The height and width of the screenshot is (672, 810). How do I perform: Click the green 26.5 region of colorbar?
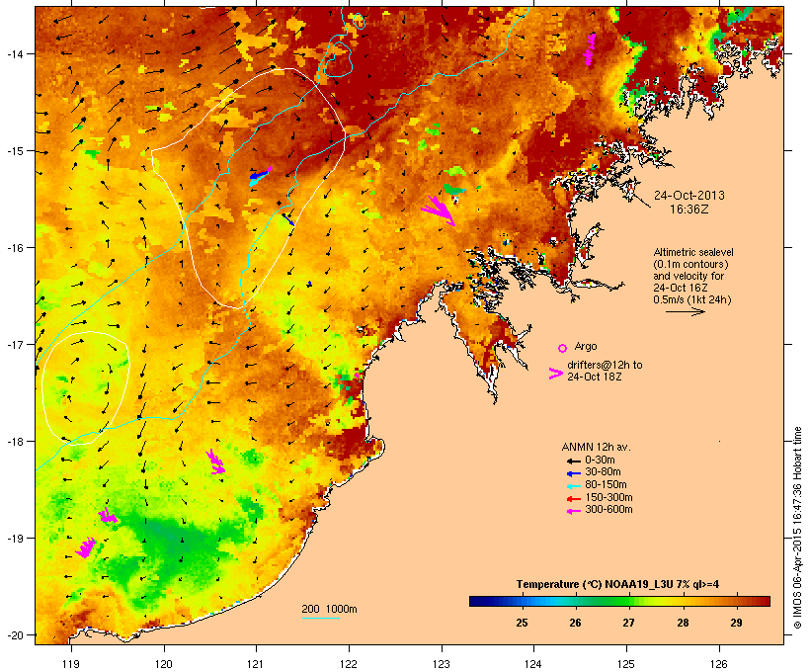pos(602,601)
